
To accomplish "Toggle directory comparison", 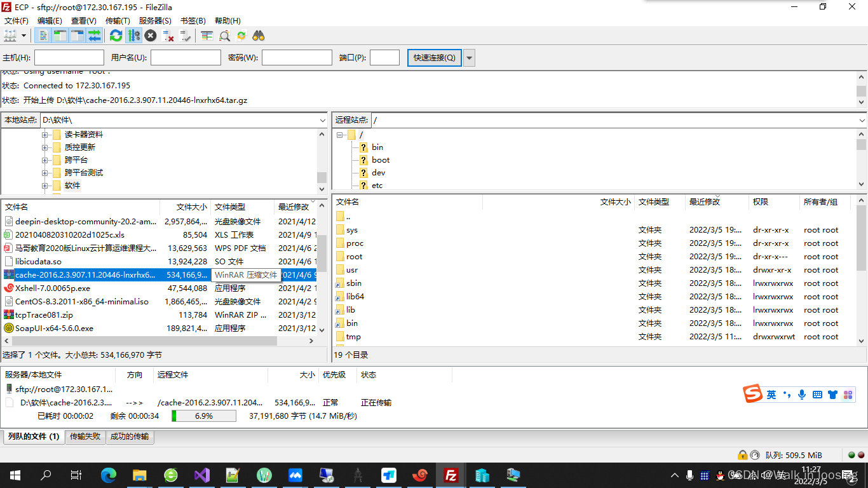I will coord(224,36).
